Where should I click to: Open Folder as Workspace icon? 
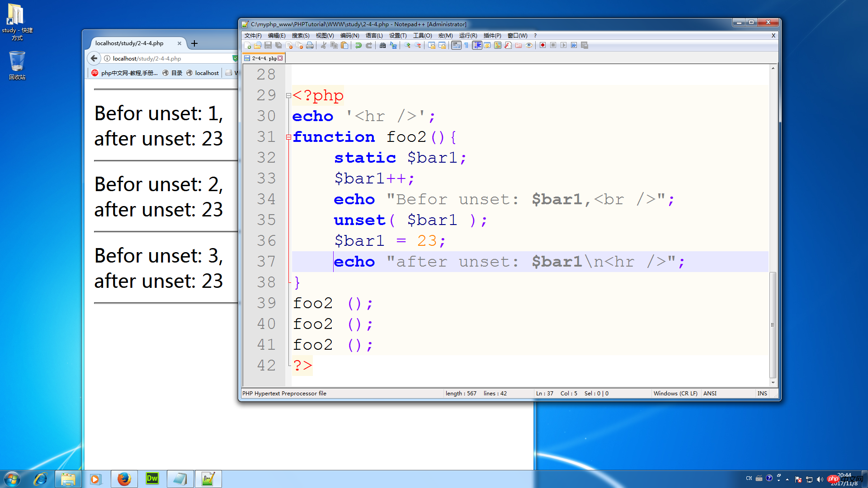pyautogui.click(x=519, y=45)
